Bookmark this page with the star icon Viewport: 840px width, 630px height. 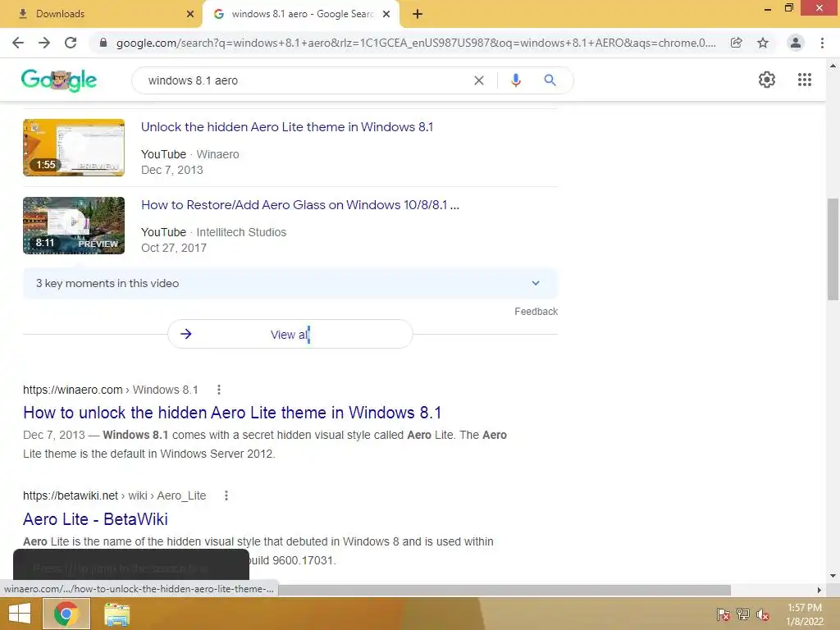point(763,43)
